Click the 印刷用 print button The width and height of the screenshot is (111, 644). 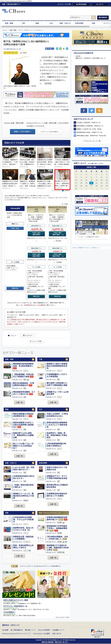(23, 53)
